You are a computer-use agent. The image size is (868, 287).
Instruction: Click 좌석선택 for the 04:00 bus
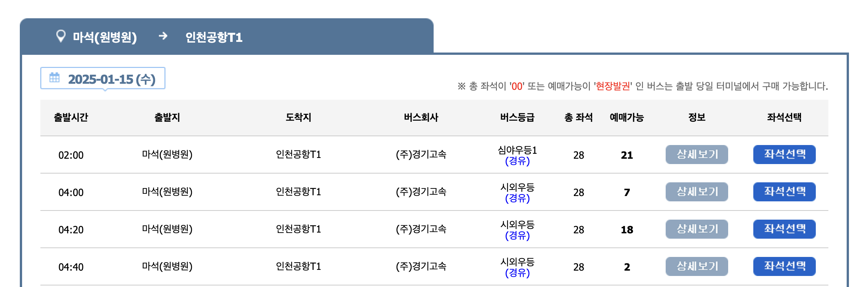[x=784, y=192]
